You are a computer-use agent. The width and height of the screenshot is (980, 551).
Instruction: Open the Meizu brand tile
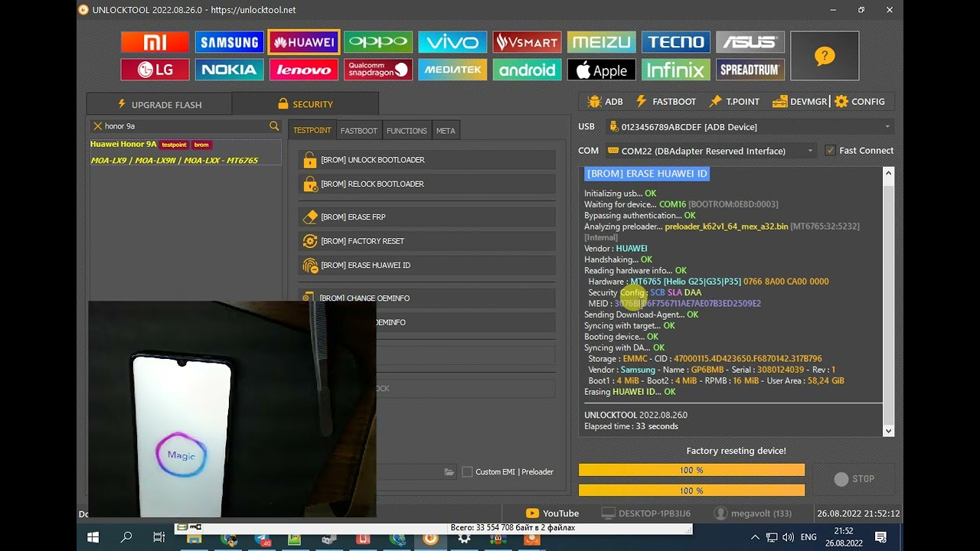(601, 42)
